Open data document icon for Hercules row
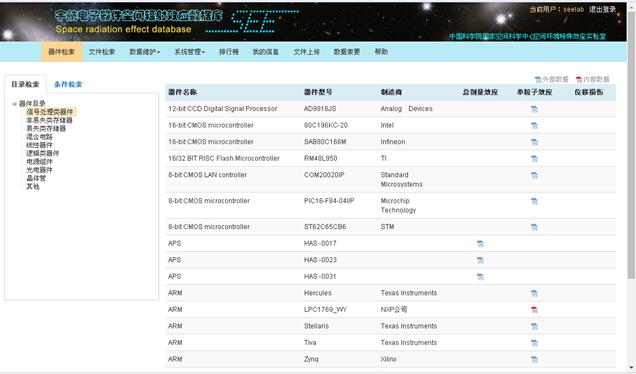This screenshot has height=374, width=636. pyautogui.click(x=534, y=293)
